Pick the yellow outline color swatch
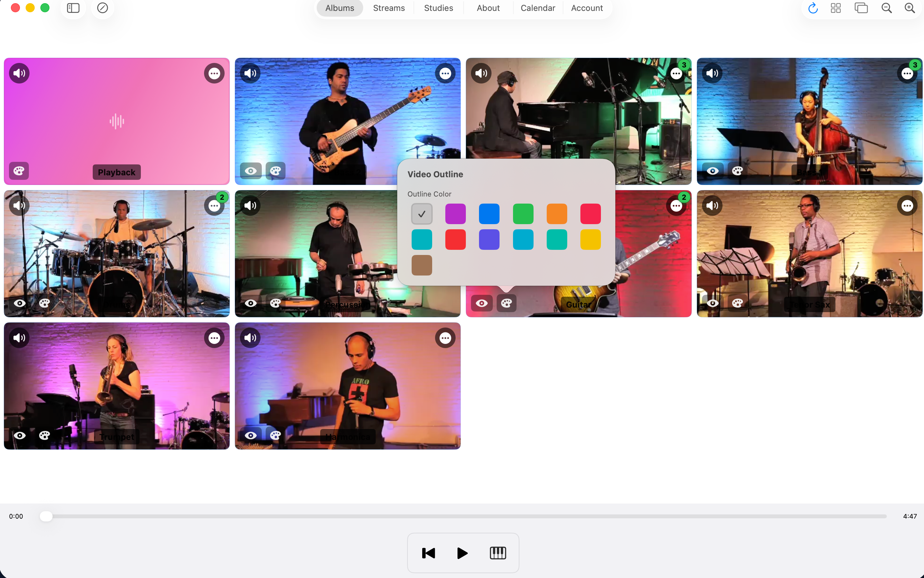This screenshot has width=924, height=578. point(590,239)
